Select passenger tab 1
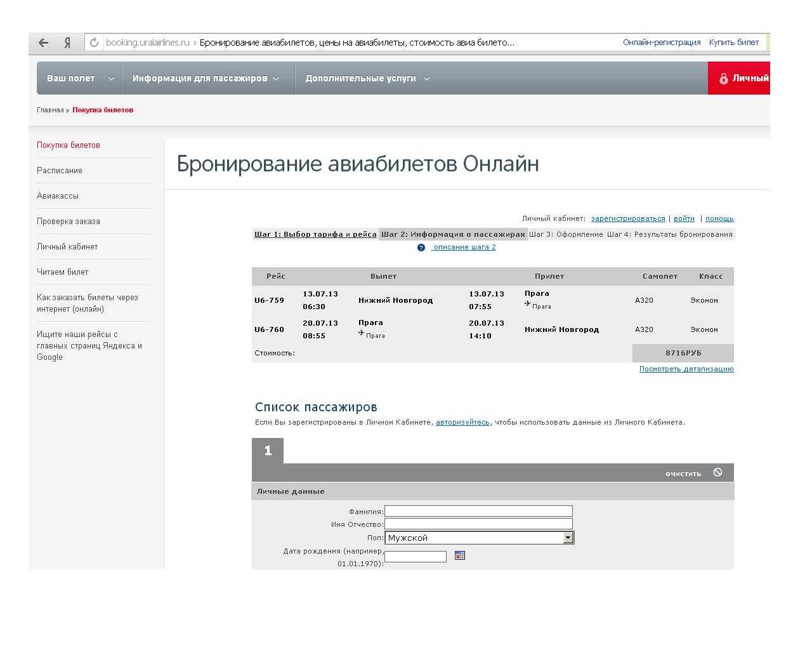The height and width of the screenshot is (650, 812). coord(268,451)
